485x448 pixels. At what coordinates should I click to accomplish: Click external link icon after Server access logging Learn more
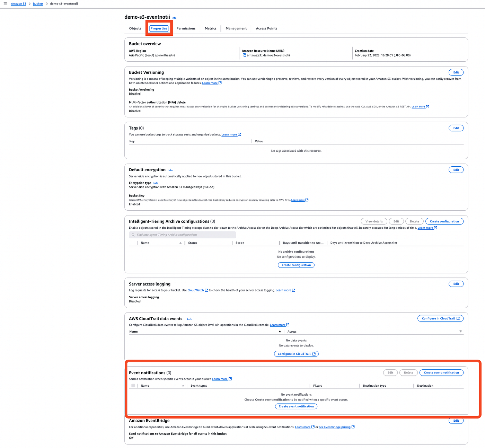click(x=294, y=290)
